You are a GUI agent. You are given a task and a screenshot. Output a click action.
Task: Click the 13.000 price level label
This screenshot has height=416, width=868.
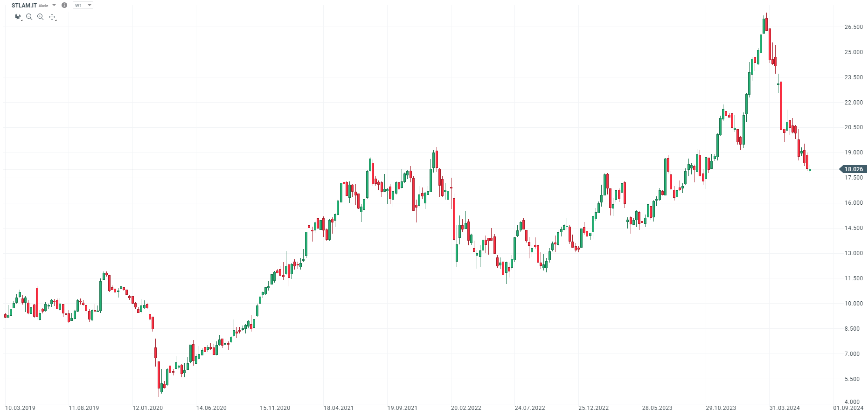(854, 253)
